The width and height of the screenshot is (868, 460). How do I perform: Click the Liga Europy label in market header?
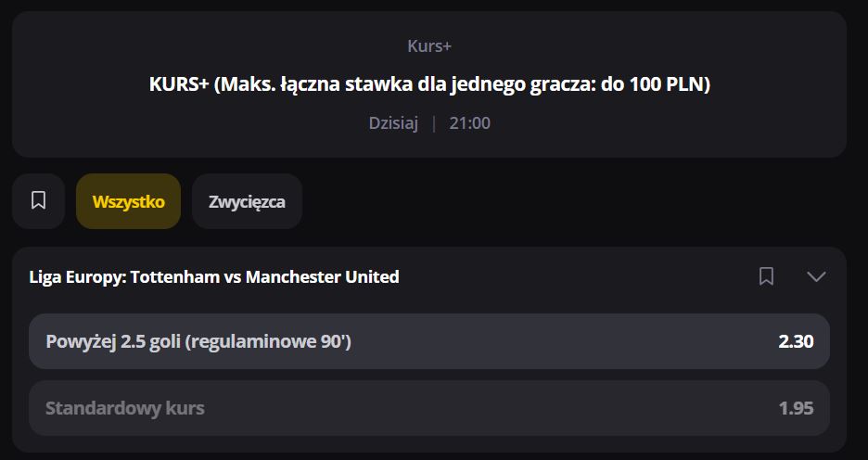76,276
